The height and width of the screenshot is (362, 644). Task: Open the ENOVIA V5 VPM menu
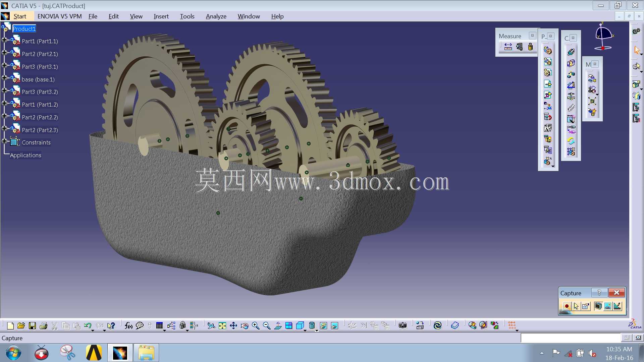coord(59,16)
